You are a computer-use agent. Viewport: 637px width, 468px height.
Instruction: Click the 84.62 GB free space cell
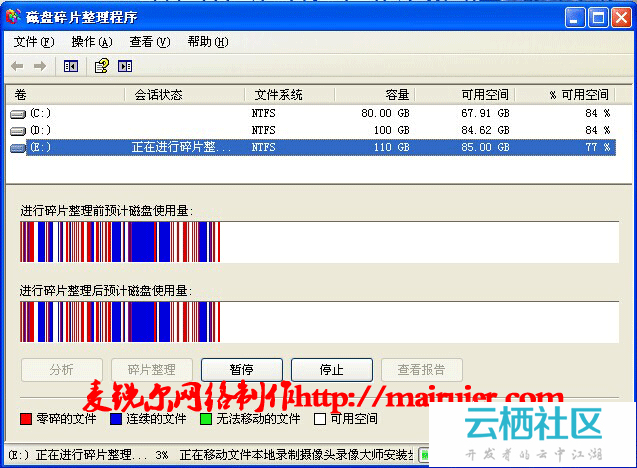click(x=485, y=130)
